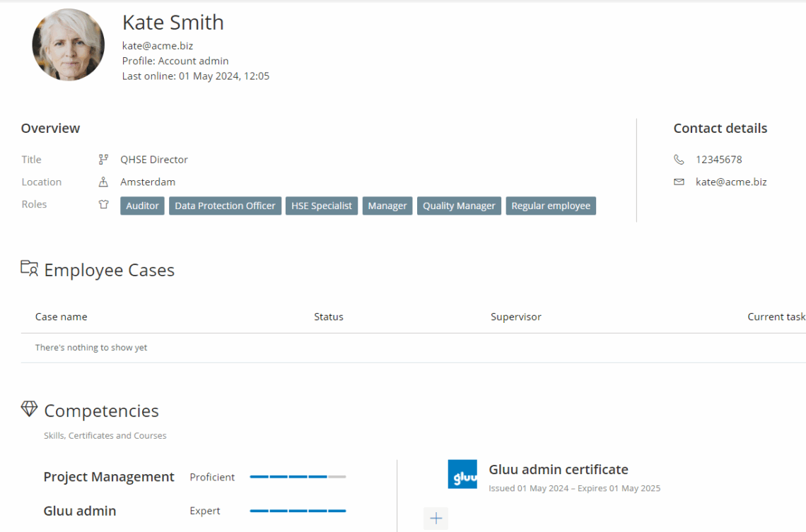Click the title hierarchy icon beside QHSE Director
The height and width of the screenshot is (532, 806).
point(103,160)
